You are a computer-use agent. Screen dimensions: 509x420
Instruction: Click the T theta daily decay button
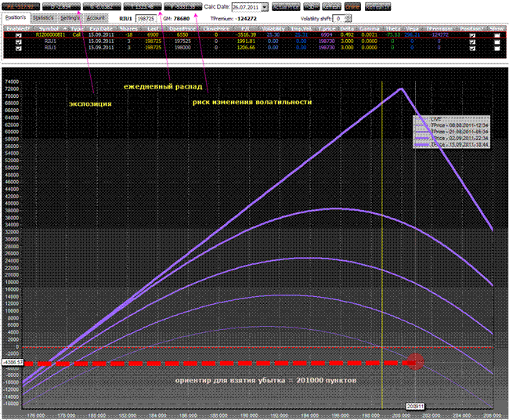143,6
